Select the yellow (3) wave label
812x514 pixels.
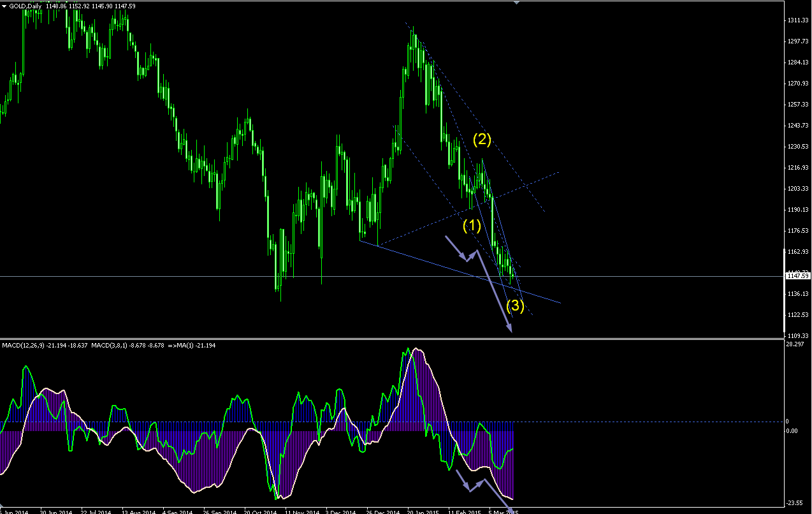point(515,306)
